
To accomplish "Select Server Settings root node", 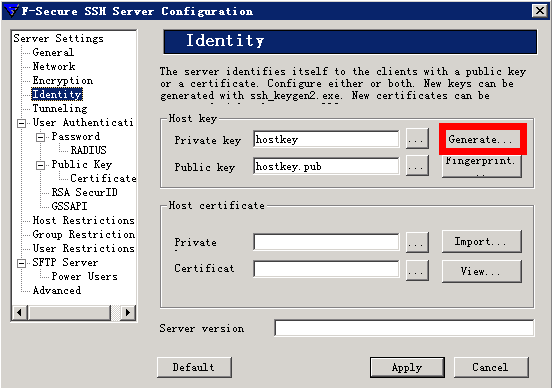I will pyautogui.click(x=58, y=38).
